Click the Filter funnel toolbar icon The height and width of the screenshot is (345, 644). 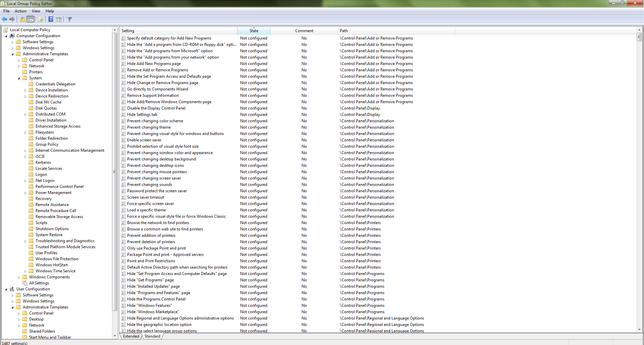(x=69, y=19)
